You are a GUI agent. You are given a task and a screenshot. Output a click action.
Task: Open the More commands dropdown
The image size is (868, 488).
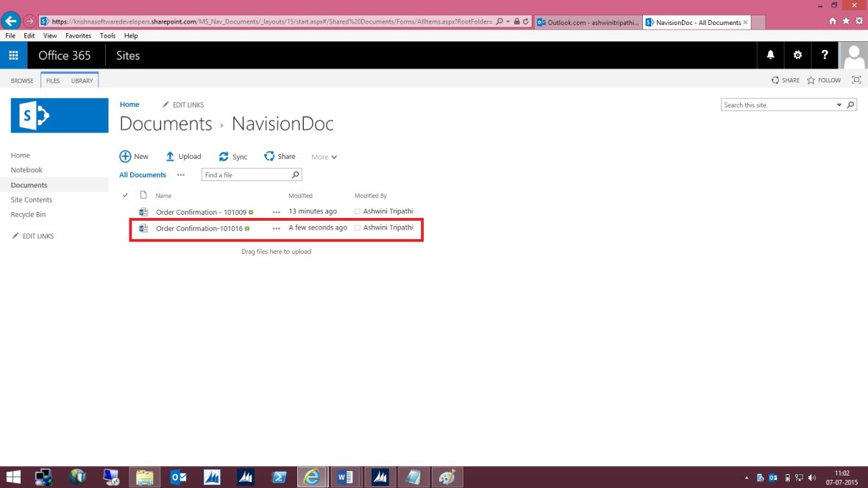[324, 156]
